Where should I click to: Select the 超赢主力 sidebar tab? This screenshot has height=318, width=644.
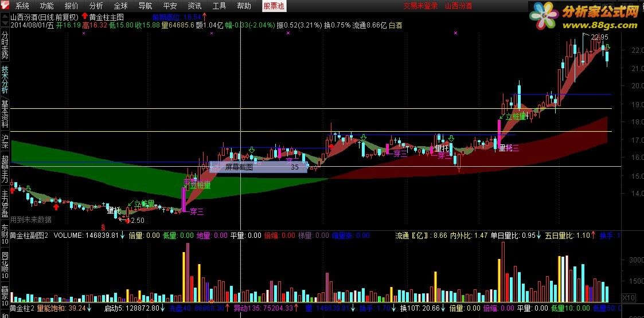[x=5, y=170]
